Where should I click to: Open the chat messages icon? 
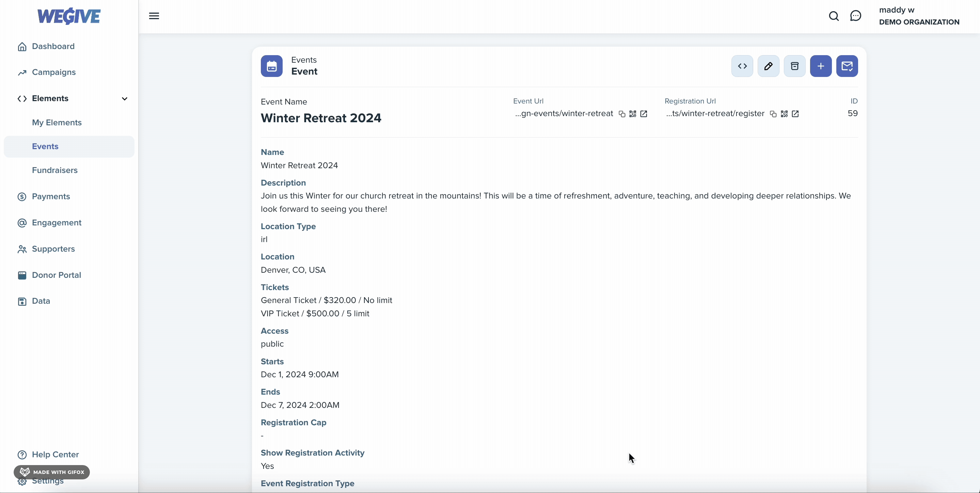856,16
